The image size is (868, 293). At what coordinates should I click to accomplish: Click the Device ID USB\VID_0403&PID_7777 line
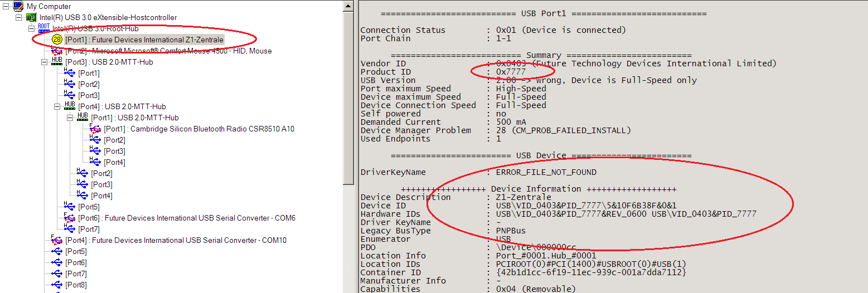pyautogui.click(x=518, y=206)
